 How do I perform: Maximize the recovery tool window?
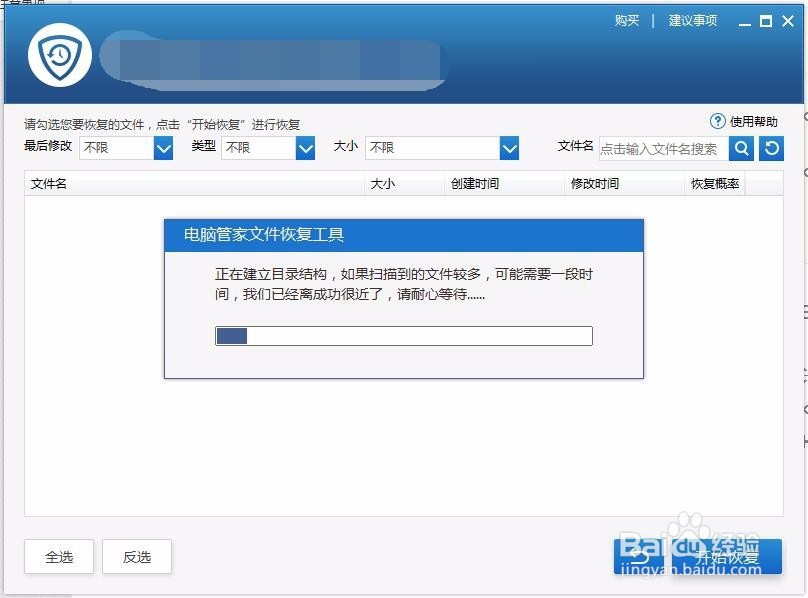coord(766,21)
